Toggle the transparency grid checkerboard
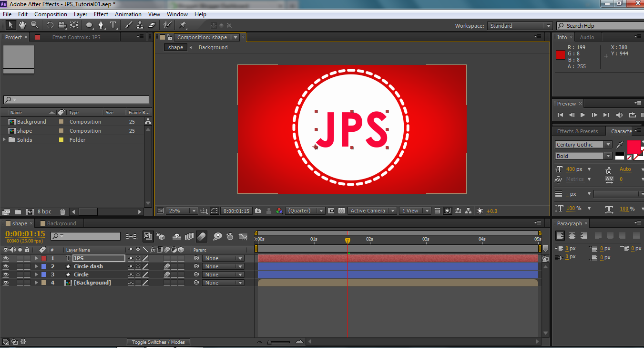The image size is (644, 348). point(341,211)
